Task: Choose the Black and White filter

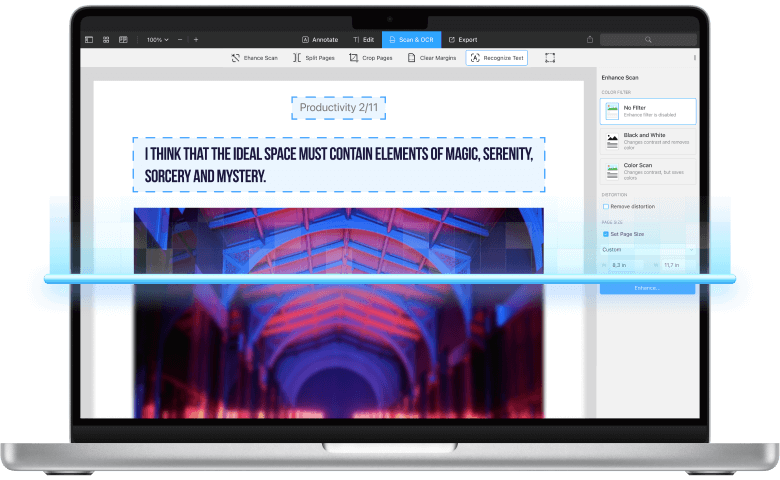Action: (648, 141)
